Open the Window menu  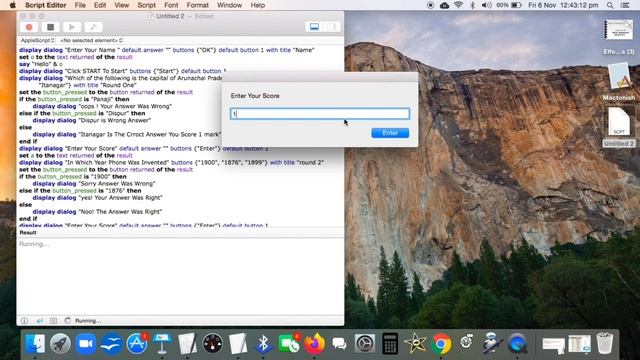point(229,5)
